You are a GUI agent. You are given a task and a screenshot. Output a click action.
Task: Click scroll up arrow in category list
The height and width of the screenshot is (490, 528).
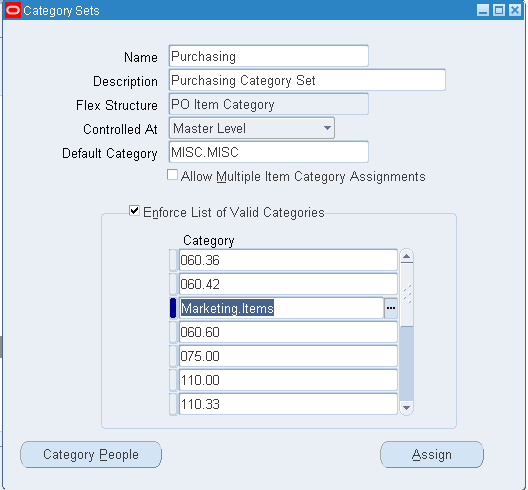[x=406, y=257]
